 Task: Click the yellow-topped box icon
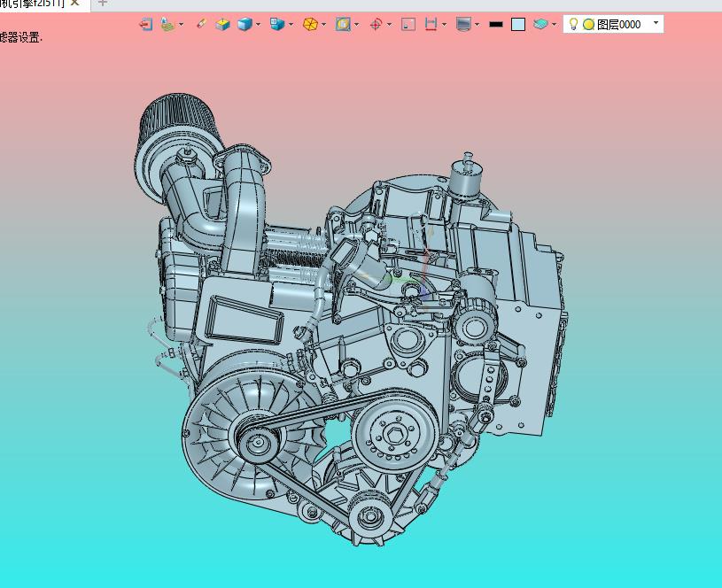223,24
